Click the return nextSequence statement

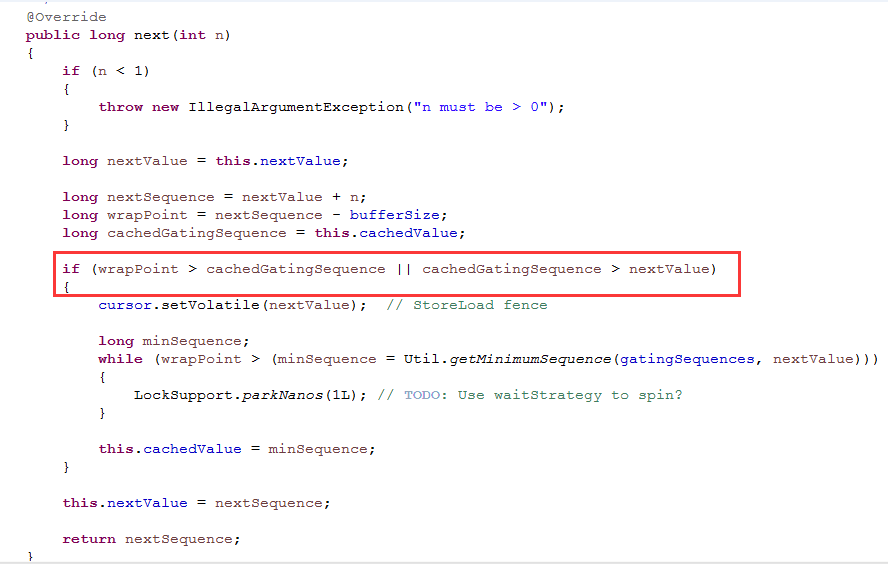pos(151,539)
